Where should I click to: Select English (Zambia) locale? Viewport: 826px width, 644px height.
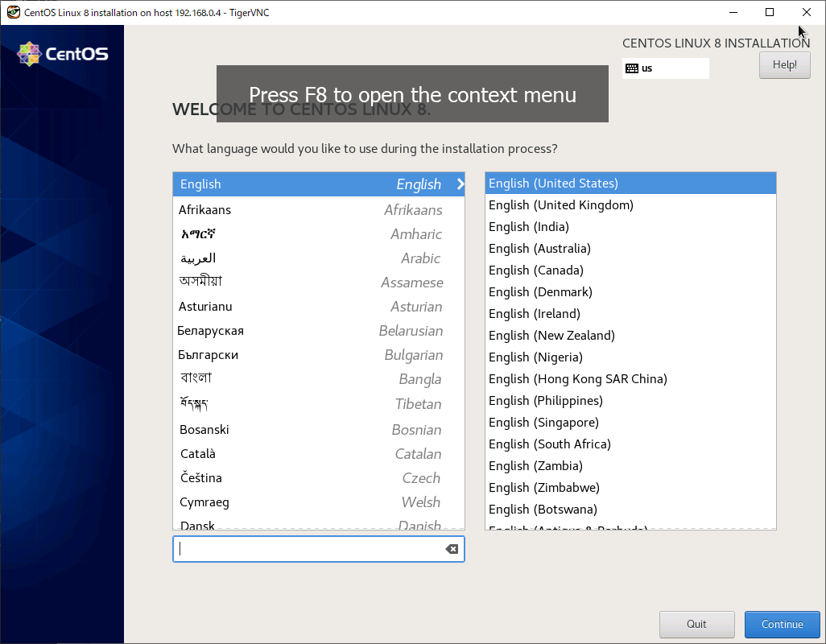[630, 466]
